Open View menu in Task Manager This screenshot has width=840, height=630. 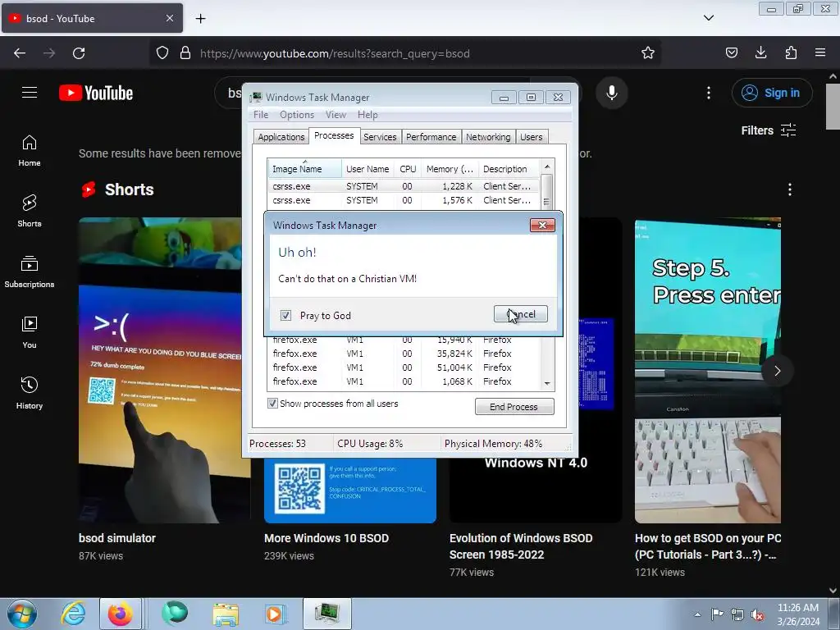[x=336, y=115]
